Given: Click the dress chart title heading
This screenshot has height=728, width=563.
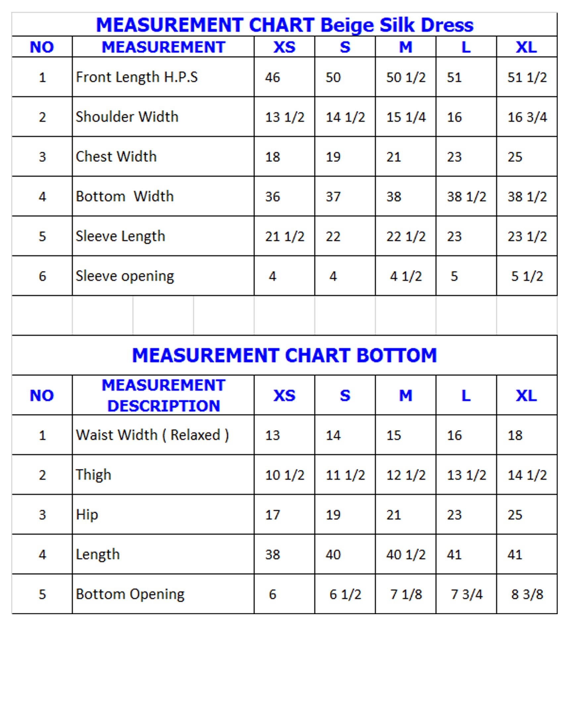Looking at the screenshot, I should coord(284,25).
